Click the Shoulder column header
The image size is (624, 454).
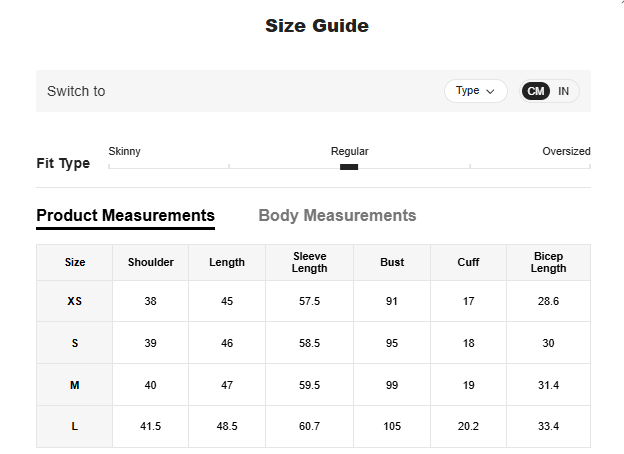(151, 262)
